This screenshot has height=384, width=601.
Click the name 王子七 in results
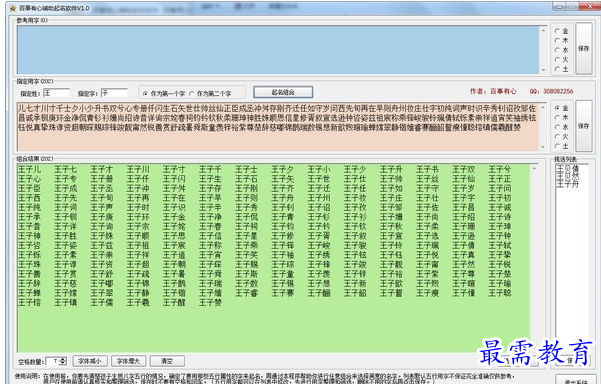point(66,169)
